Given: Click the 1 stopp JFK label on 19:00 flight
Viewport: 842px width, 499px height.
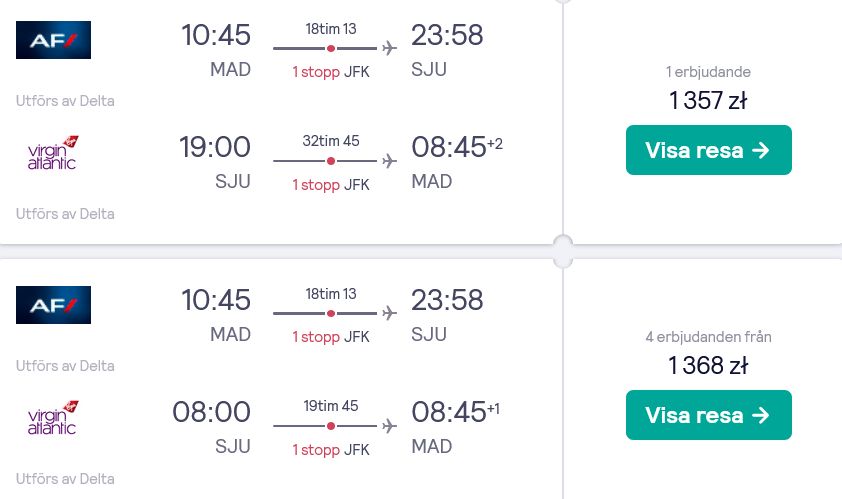Looking at the screenshot, I should pos(331,185).
